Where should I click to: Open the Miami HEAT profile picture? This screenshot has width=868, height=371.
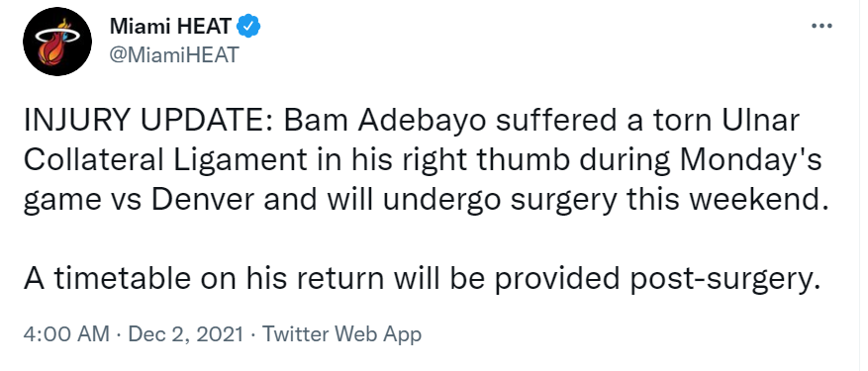[57, 42]
